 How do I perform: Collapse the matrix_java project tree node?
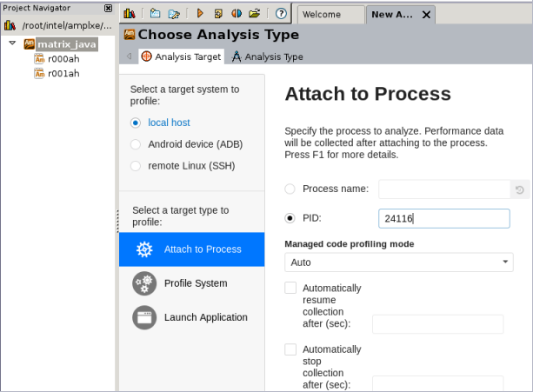pos(12,43)
